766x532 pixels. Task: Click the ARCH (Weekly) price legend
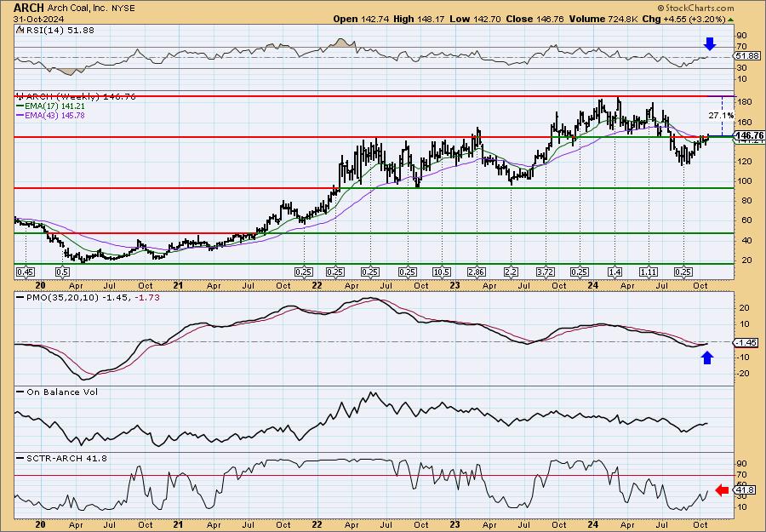(x=76, y=96)
